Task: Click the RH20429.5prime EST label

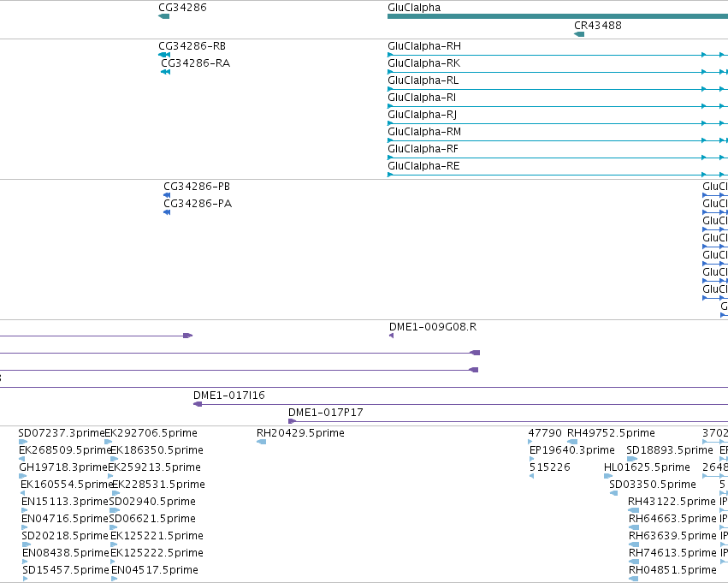Action: (x=300, y=433)
